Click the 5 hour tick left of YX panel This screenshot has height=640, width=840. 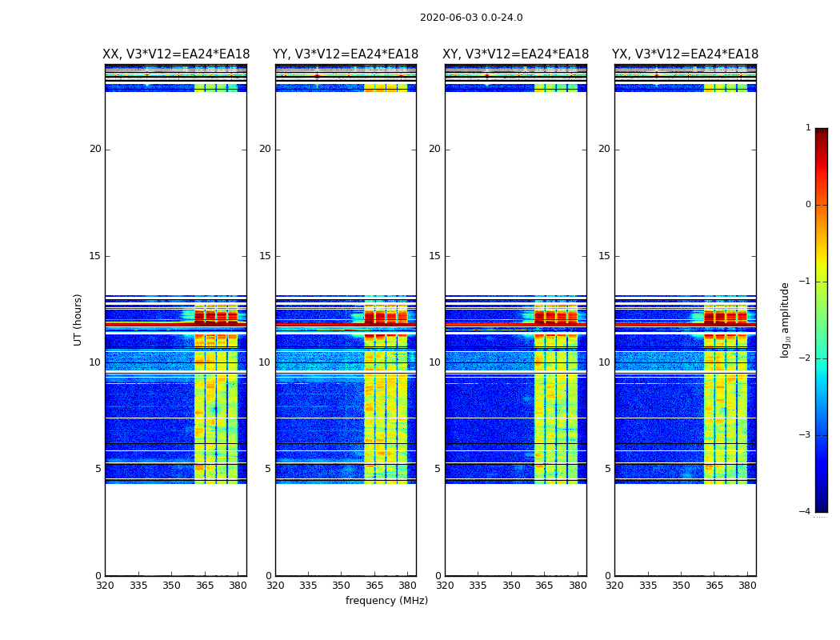point(607,469)
